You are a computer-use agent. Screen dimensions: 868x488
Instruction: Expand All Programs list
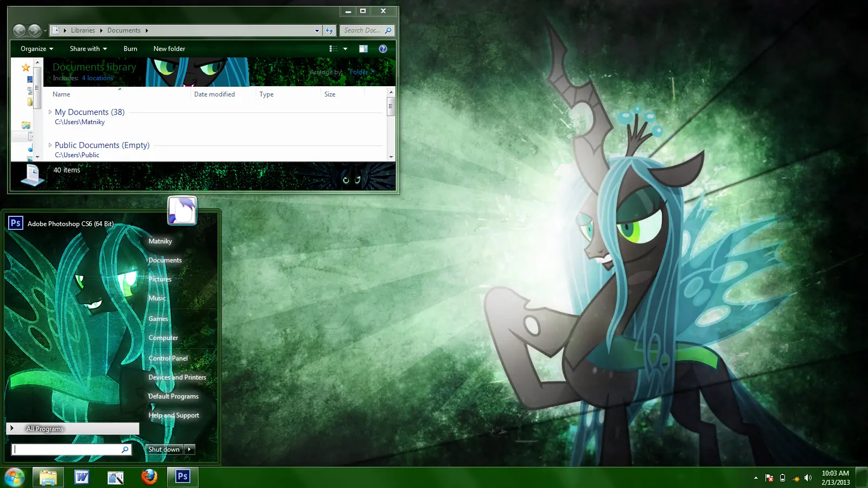73,428
